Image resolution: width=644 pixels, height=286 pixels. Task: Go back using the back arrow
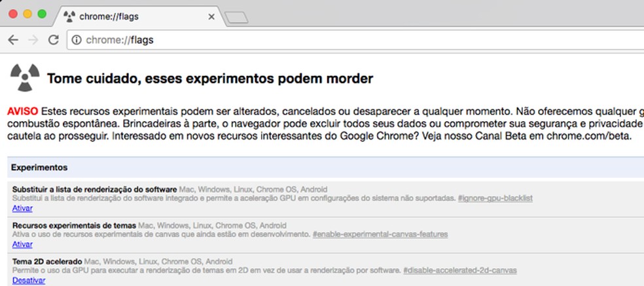coord(13,40)
